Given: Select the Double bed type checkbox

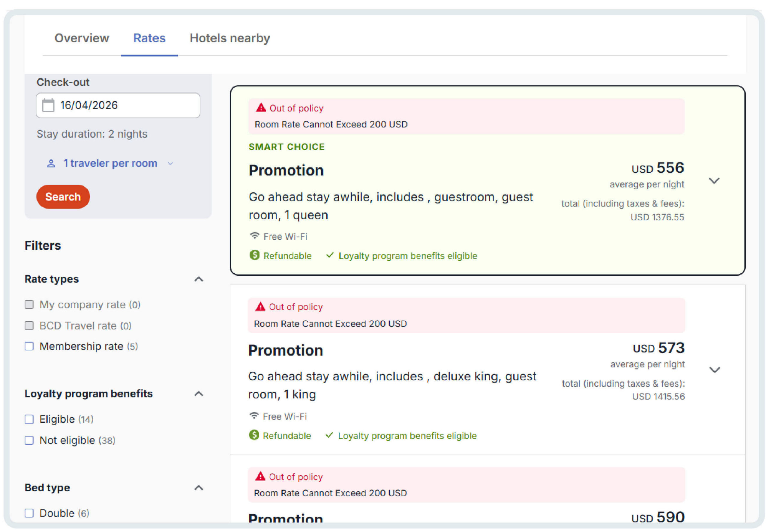Looking at the screenshot, I should pyautogui.click(x=29, y=513).
